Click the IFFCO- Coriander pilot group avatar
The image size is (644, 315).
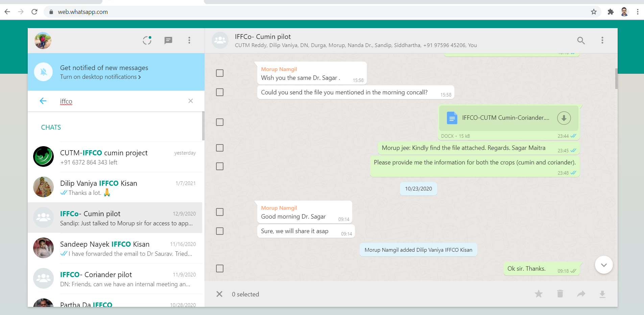pos(43,278)
